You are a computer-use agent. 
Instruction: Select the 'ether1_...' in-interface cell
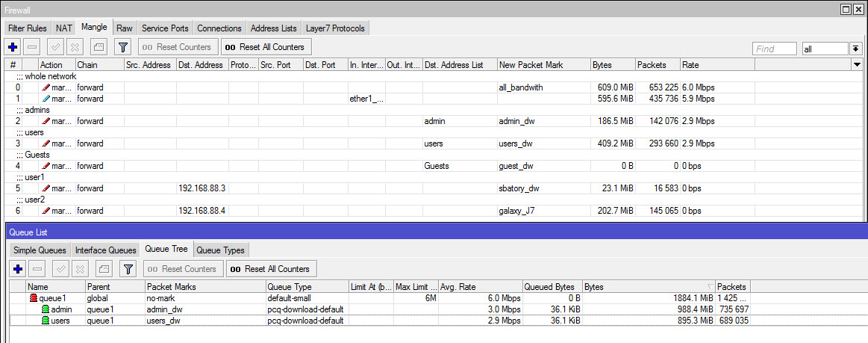coord(366,99)
